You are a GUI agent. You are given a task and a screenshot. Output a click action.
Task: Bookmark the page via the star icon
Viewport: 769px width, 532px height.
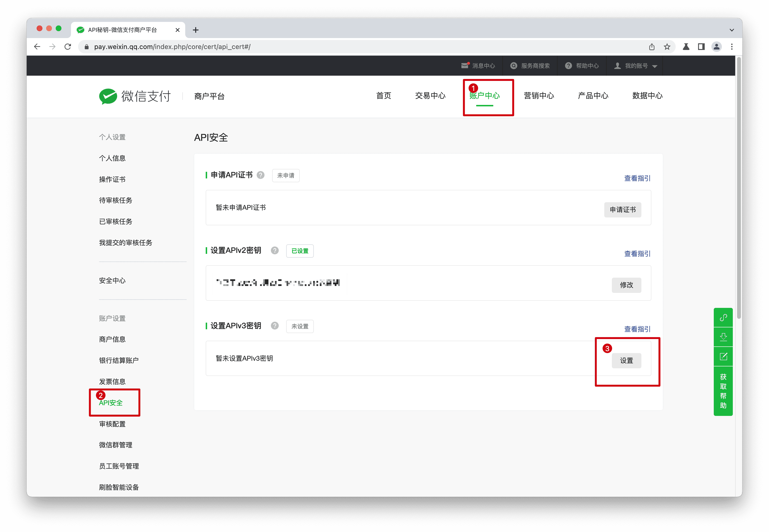pos(667,47)
